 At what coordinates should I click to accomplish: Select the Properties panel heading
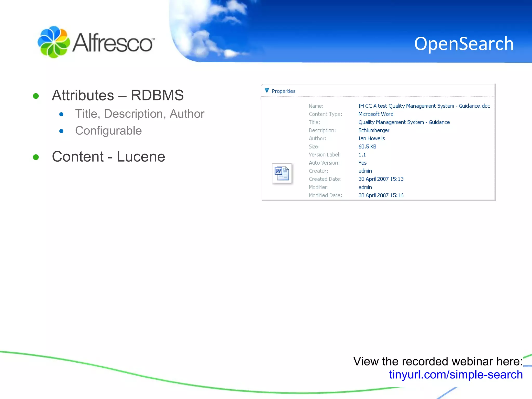point(283,91)
